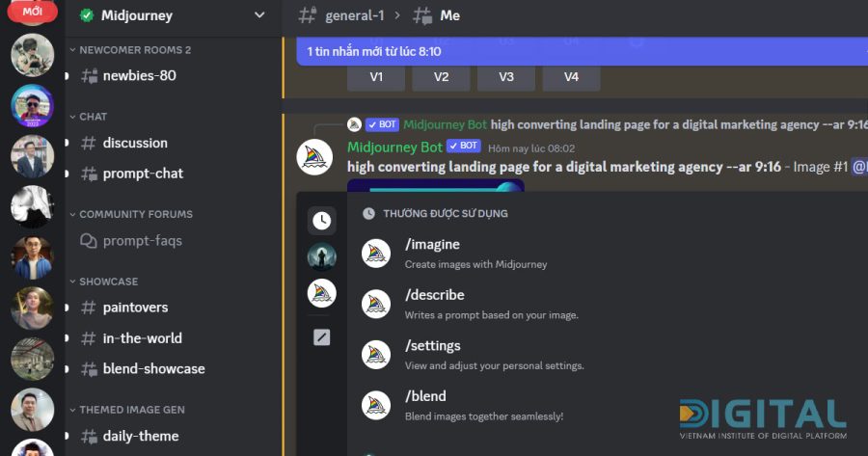Screen dimensions: 868x456
Task: Open server with blue-ringed sunglasses man avatar
Action: pos(32,106)
